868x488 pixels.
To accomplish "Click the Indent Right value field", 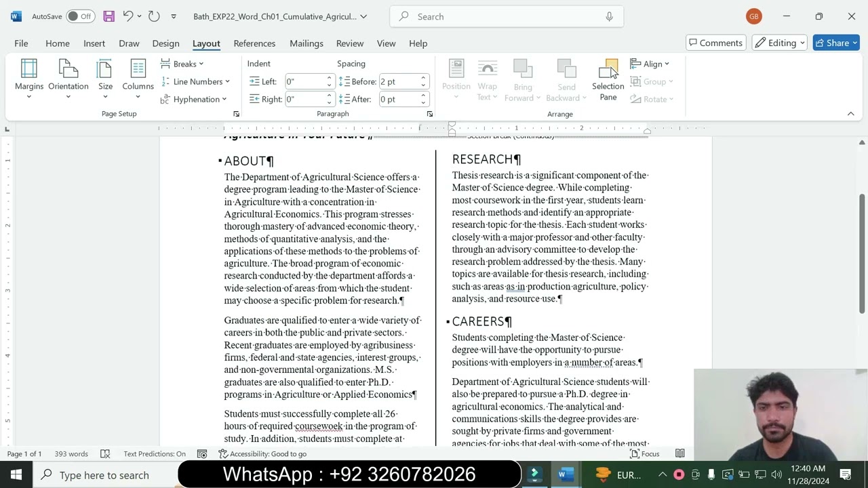I will coord(304,99).
